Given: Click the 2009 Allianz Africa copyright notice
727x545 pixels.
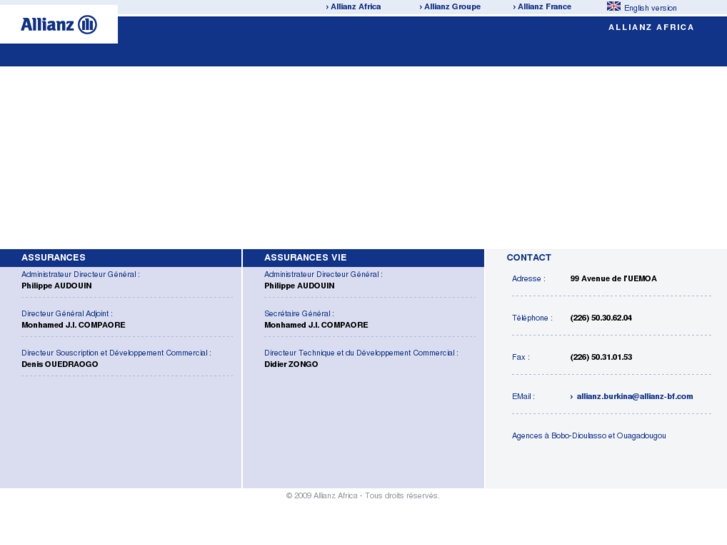Looking at the screenshot, I should pos(363,496).
